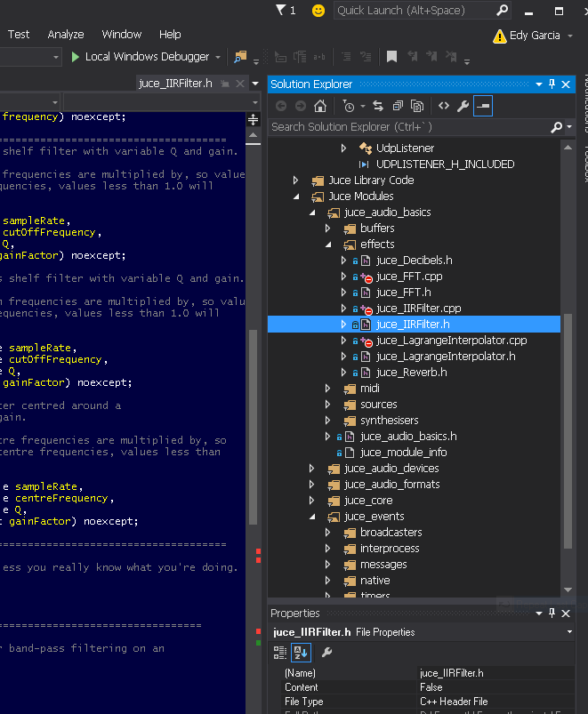Select juce_Reverb.h file

(411, 373)
